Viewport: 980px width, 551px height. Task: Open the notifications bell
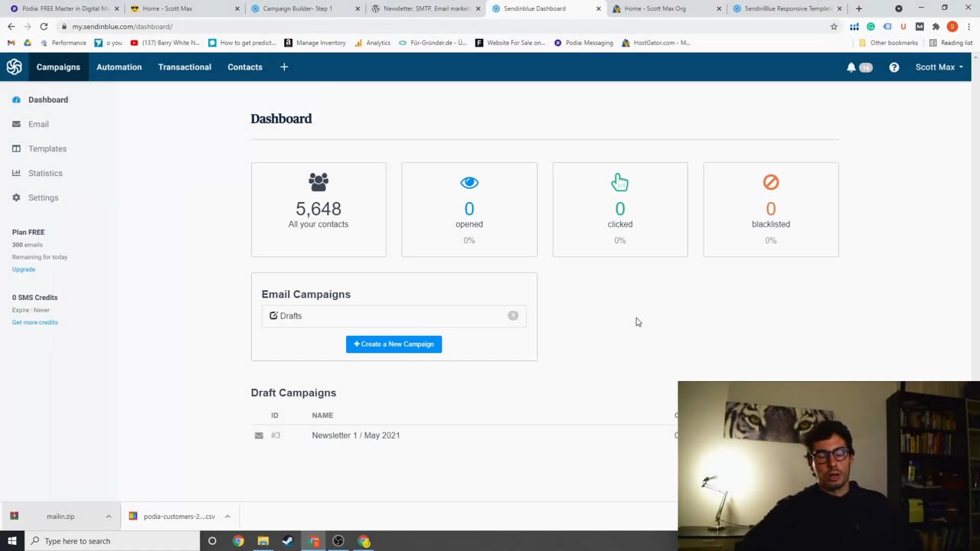pyautogui.click(x=851, y=67)
